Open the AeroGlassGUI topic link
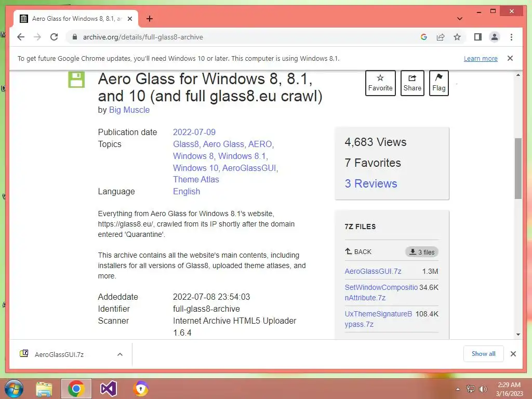Viewport: 532px width, 399px height. click(x=249, y=168)
